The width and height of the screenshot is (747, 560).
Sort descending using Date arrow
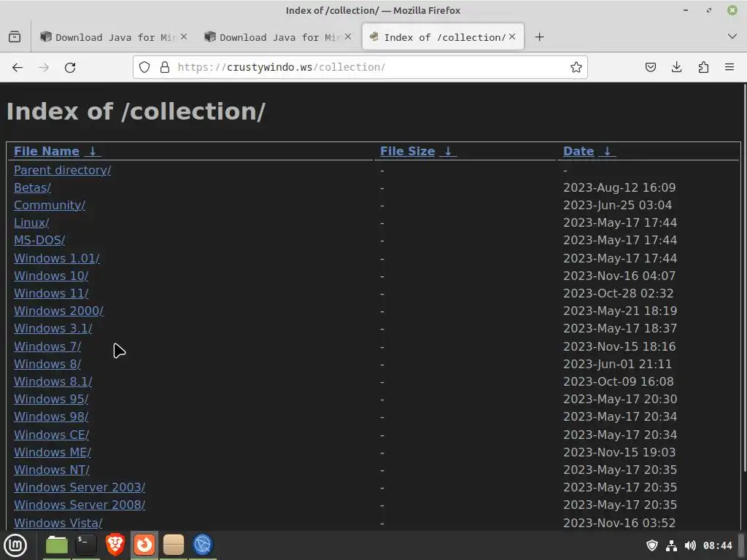[x=608, y=151]
